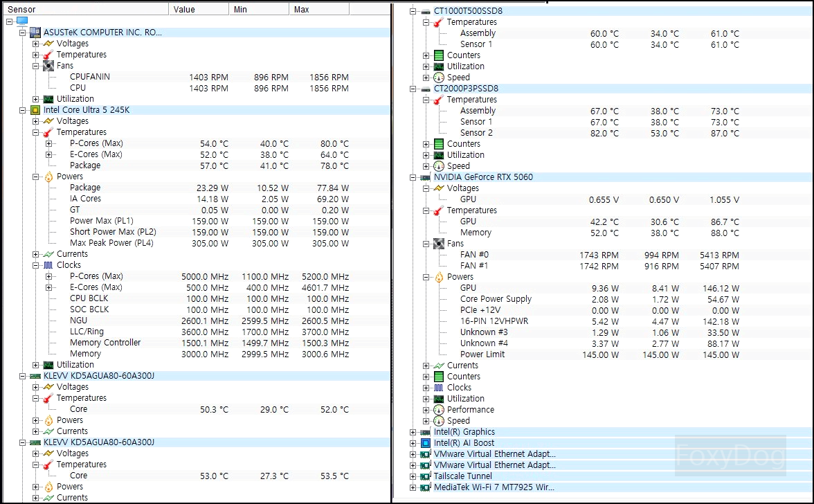Select the Short Power Max (PL2) row

tap(196, 232)
